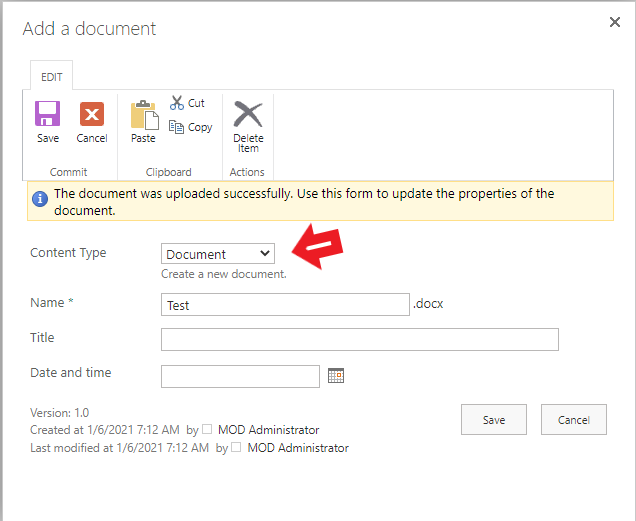Click presence box beside Last modified by MOD Administrator
Viewport: 636px width, 521px height.
point(236,447)
